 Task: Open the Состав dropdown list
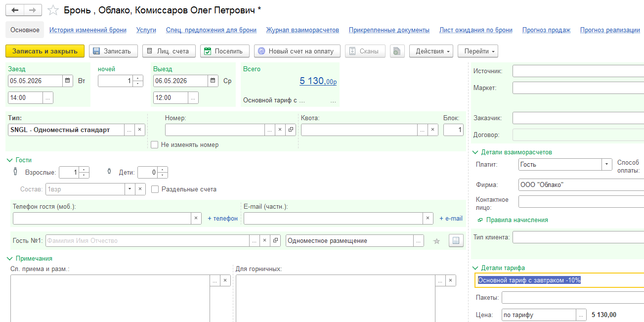pyautogui.click(x=130, y=189)
